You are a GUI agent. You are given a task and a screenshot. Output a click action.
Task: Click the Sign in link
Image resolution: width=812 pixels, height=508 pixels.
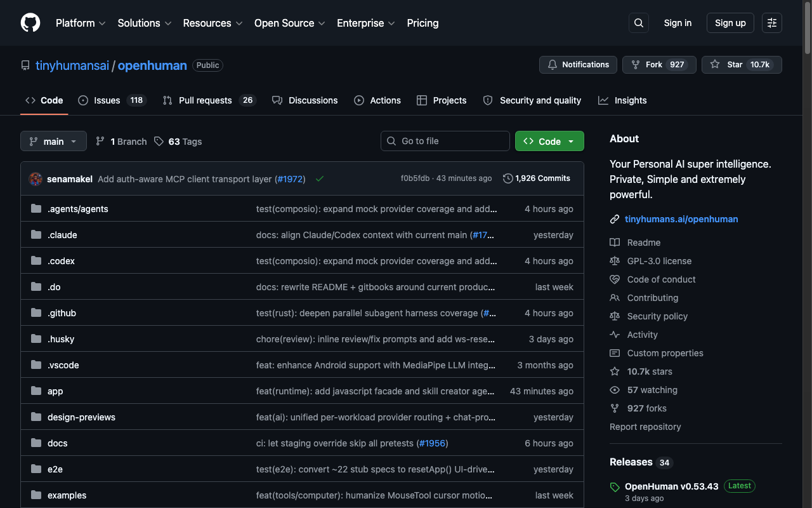pyautogui.click(x=678, y=23)
